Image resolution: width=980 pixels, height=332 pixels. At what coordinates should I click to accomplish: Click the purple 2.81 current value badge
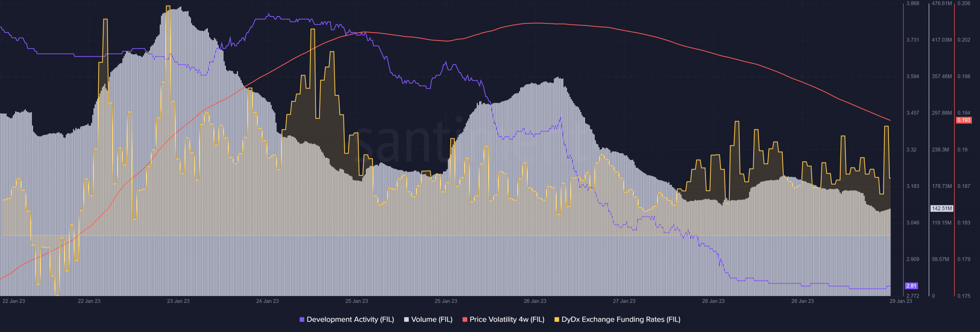(x=911, y=286)
